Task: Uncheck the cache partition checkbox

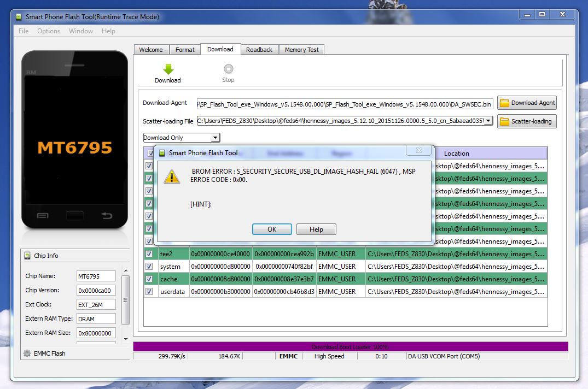Action: pos(149,279)
